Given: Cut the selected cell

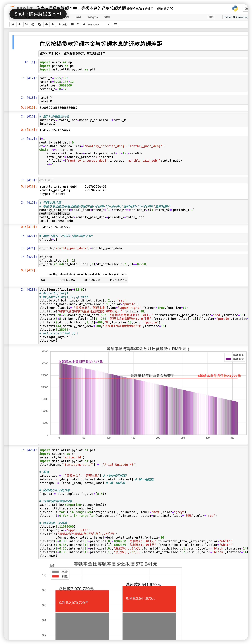Looking at the screenshot, I should [27, 24].
